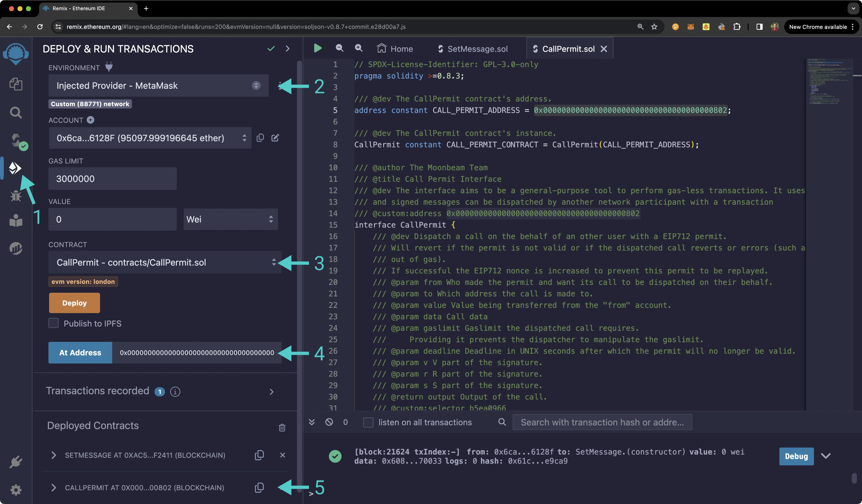Screen dimensions: 862x504
Task: Click the Debug button in terminal
Action: 796,456
